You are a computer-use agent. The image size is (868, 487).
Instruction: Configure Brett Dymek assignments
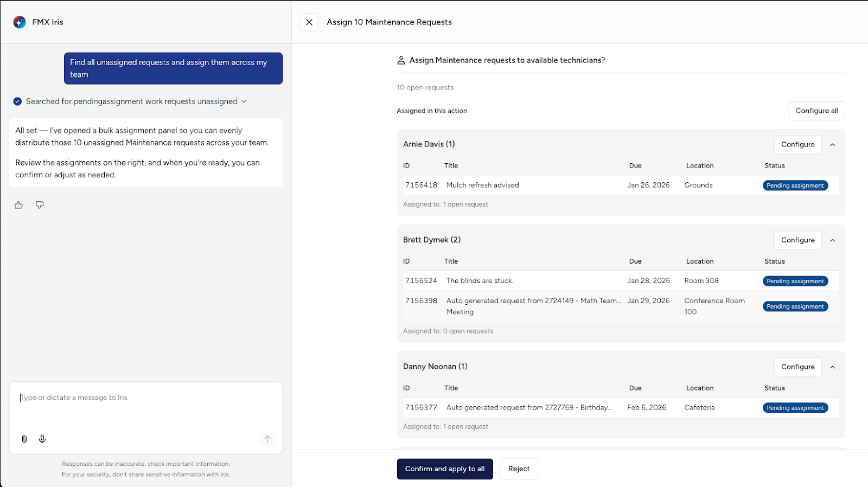[x=797, y=240]
